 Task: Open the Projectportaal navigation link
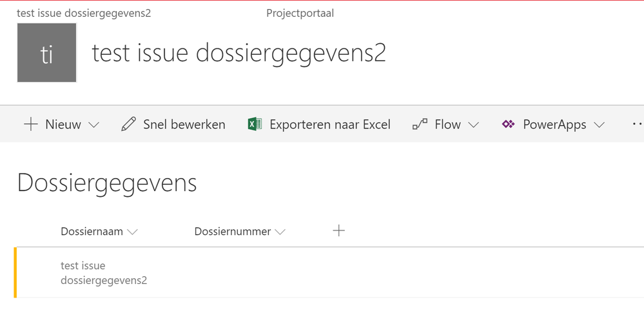click(300, 13)
